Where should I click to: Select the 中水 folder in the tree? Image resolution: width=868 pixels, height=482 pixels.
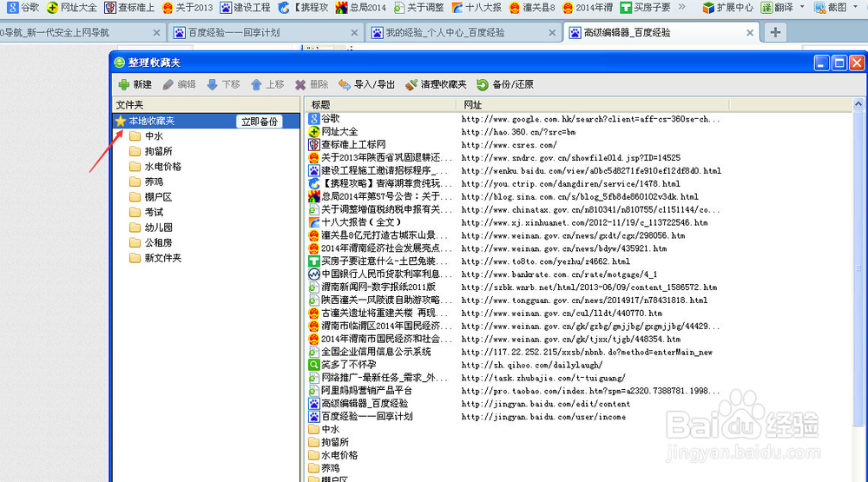(146, 135)
